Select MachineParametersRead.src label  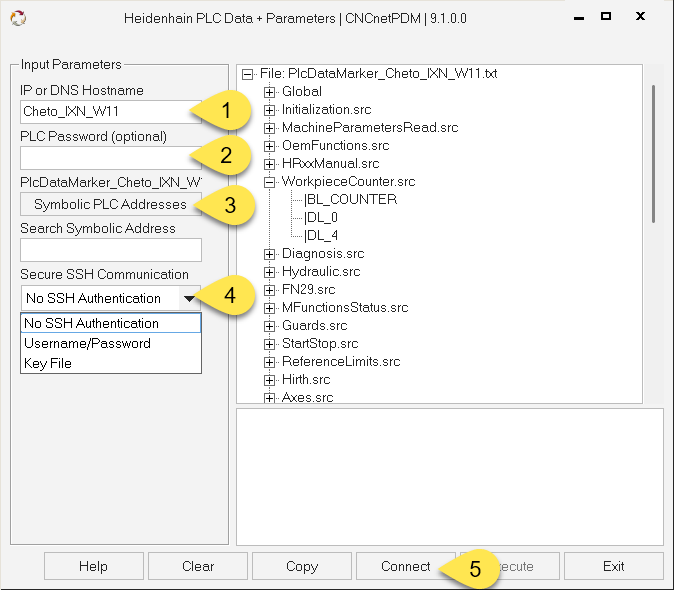[370, 128]
